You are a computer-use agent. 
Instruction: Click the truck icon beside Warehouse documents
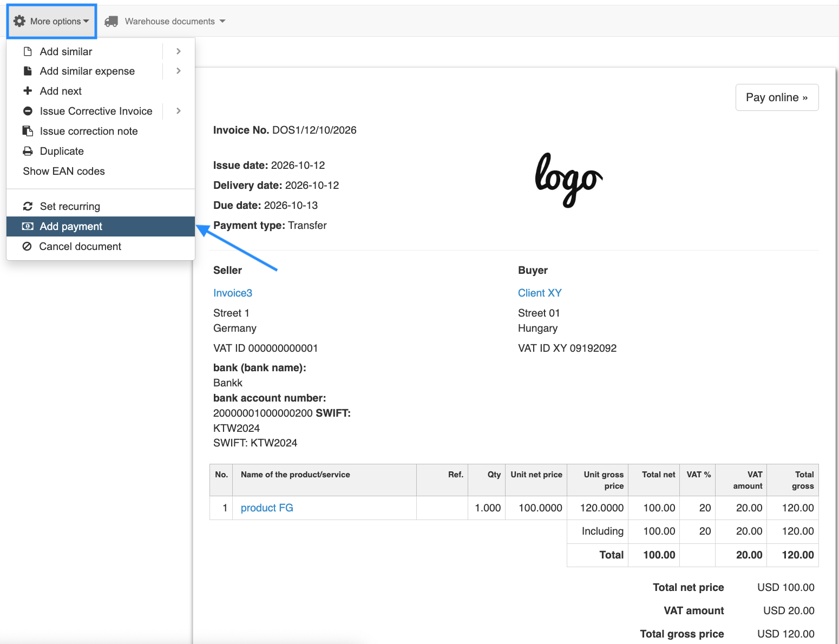(x=112, y=21)
